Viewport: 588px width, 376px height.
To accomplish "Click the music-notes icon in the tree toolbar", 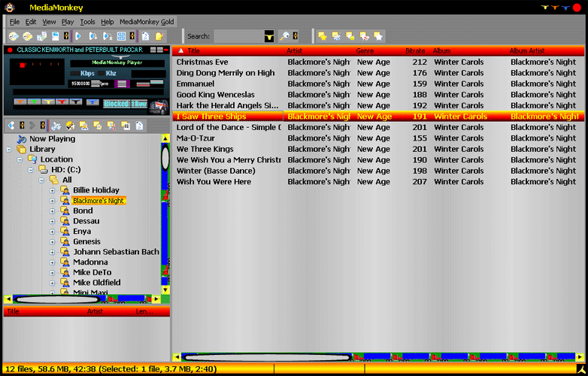I will pyautogui.click(x=56, y=126).
